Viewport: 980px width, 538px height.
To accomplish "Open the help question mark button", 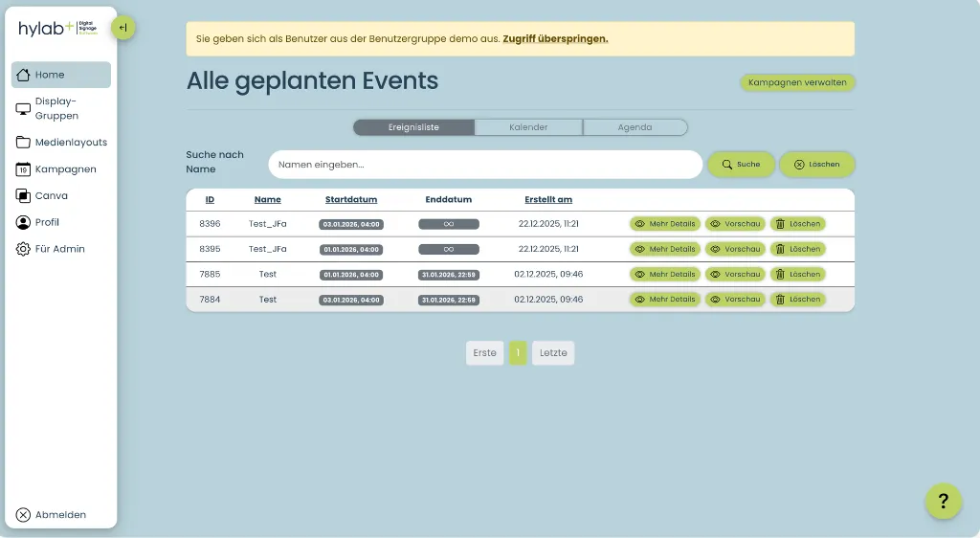I will (943, 501).
